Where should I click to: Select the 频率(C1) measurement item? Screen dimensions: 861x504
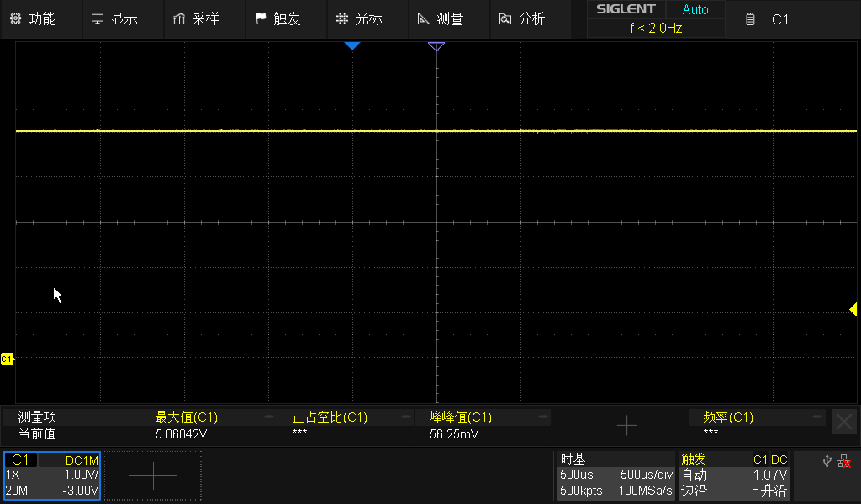tap(728, 417)
